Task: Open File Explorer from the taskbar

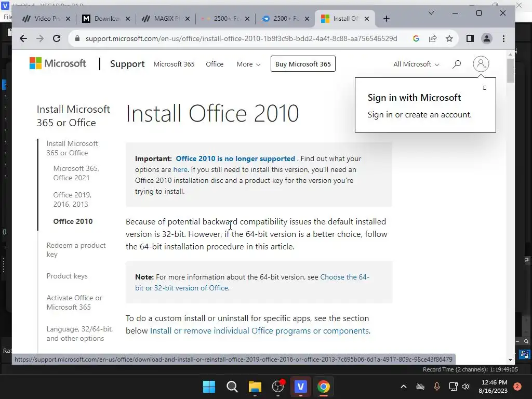Action: click(255, 387)
